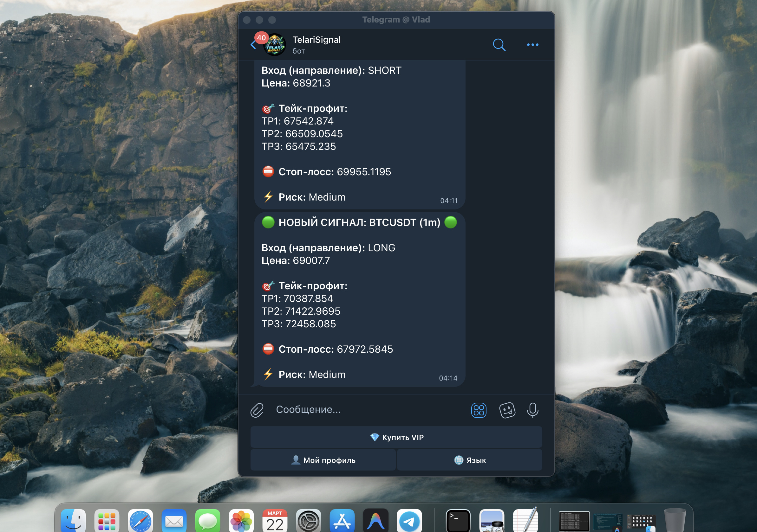757x532 pixels.
Task: Click the BTCUSDT LONG signal message
Action: [359, 299]
